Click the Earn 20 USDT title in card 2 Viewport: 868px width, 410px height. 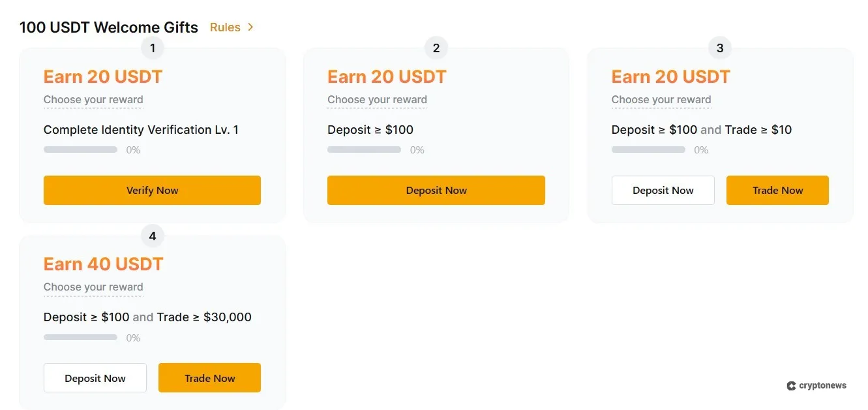pyautogui.click(x=387, y=76)
